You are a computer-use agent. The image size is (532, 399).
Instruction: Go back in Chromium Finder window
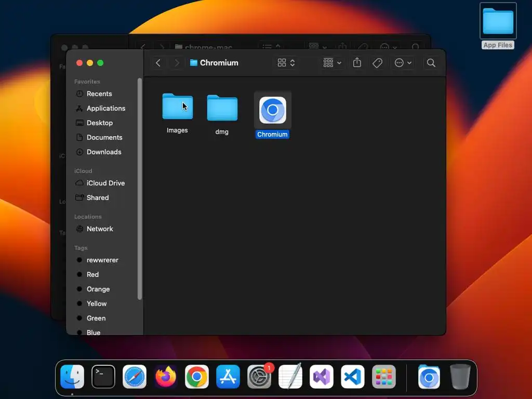pos(158,63)
